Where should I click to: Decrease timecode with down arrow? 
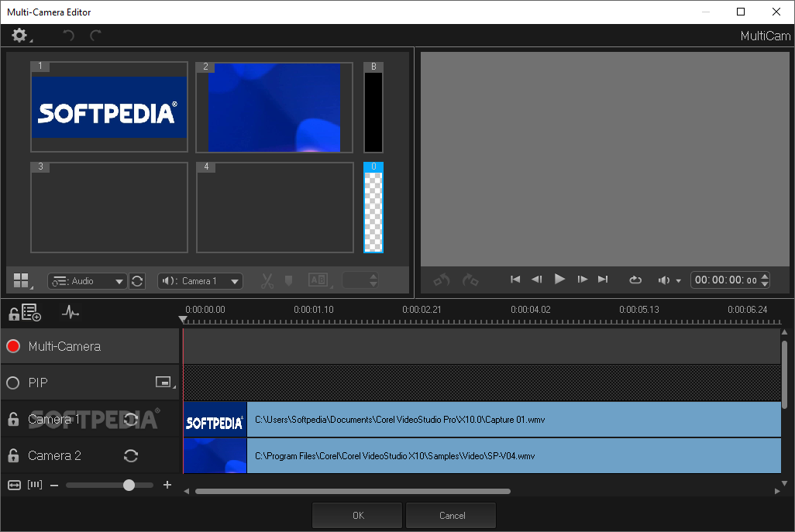pyautogui.click(x=765, y=283)
